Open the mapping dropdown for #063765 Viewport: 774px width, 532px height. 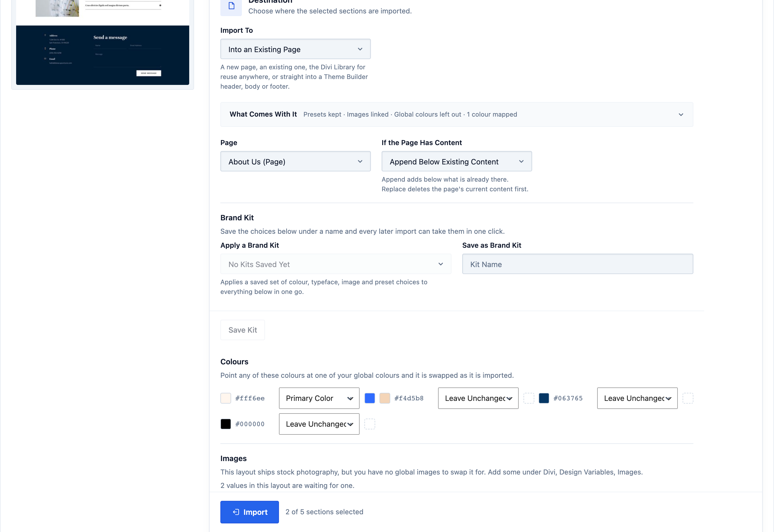[637, 398]
